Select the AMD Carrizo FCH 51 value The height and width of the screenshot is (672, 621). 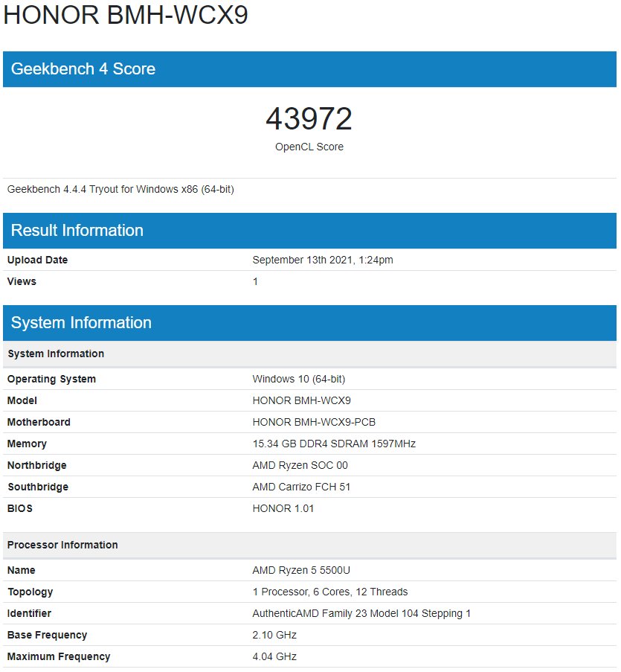pyautogui.click(x=301, y=487)
